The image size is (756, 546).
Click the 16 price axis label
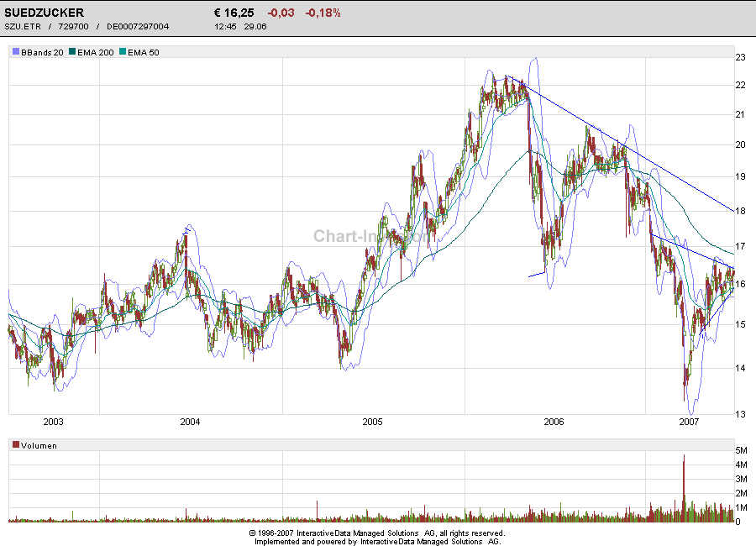[x=740, y=284]
